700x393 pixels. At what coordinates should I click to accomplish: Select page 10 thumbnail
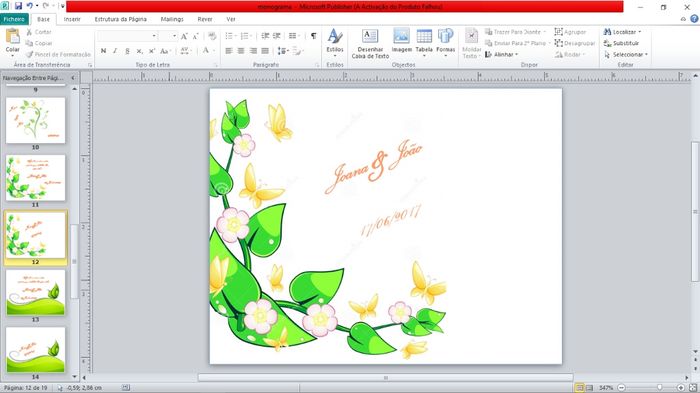coord(35,121)
